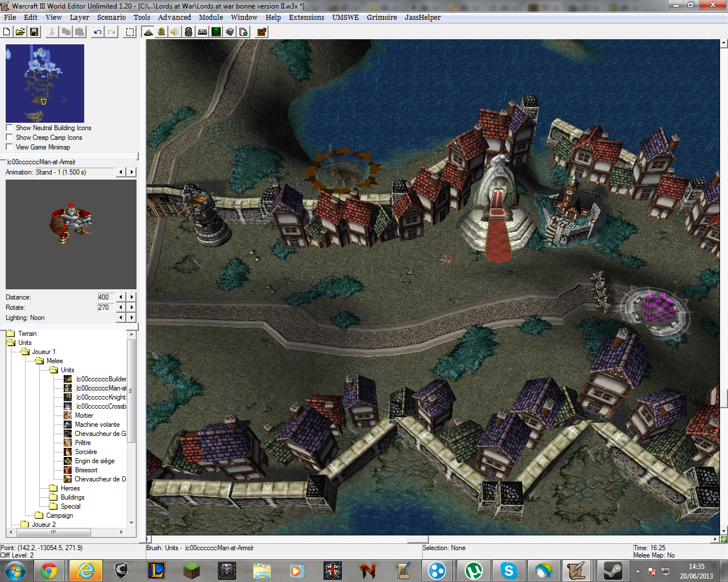
Task: Increase Rotate value with right arrow
Action: [x=132, y=307]
